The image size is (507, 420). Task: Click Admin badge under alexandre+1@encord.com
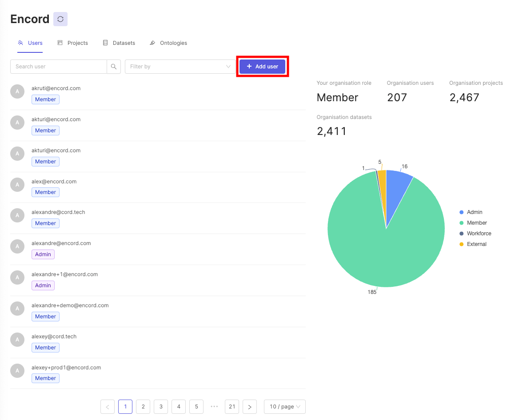[x=43, y=285]
